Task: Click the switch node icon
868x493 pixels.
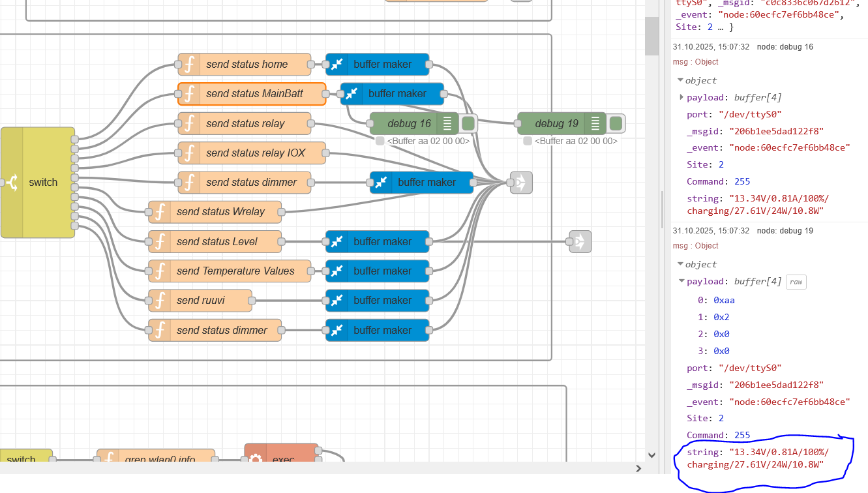Action: click(x=12, y=183)
